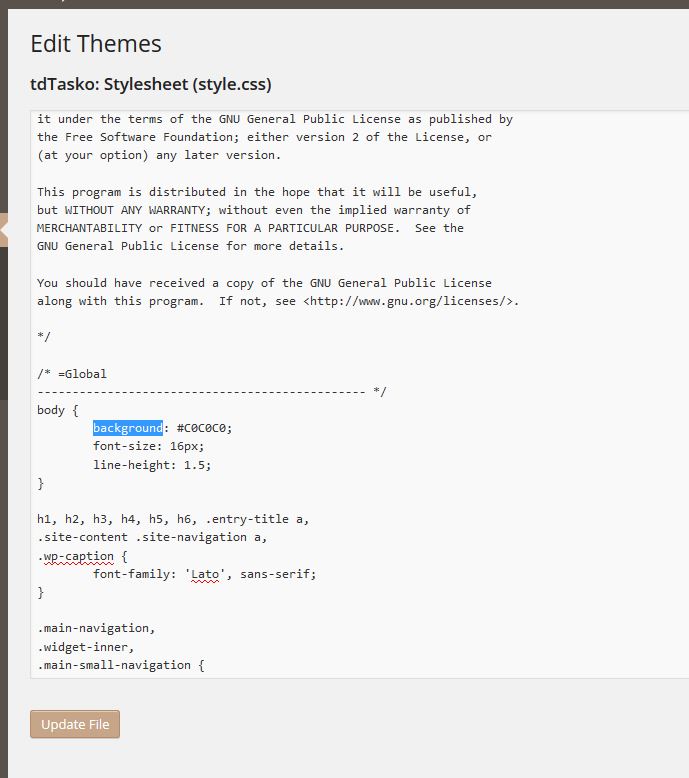Click the 'tdTasko: Stylesheet (style.css)' heading

(x=151, y=84)
